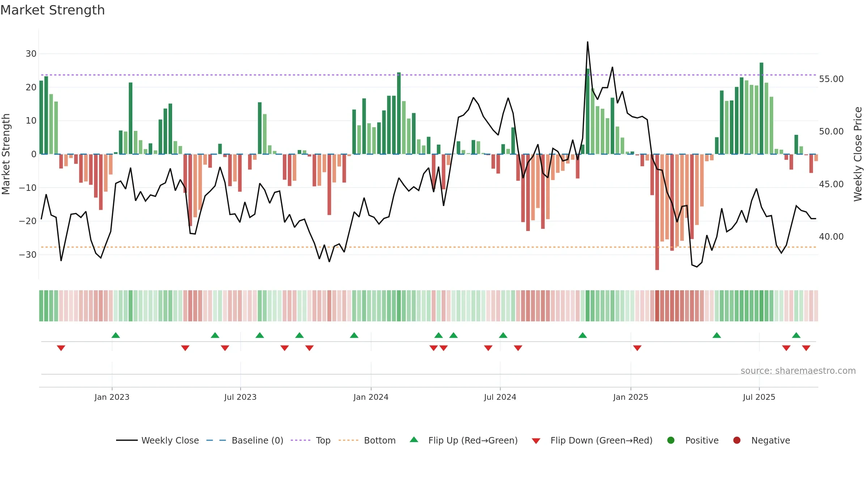Click the 30 tick on left axis
The height and width of the screenshot is (488, 868).
point(31,53)
